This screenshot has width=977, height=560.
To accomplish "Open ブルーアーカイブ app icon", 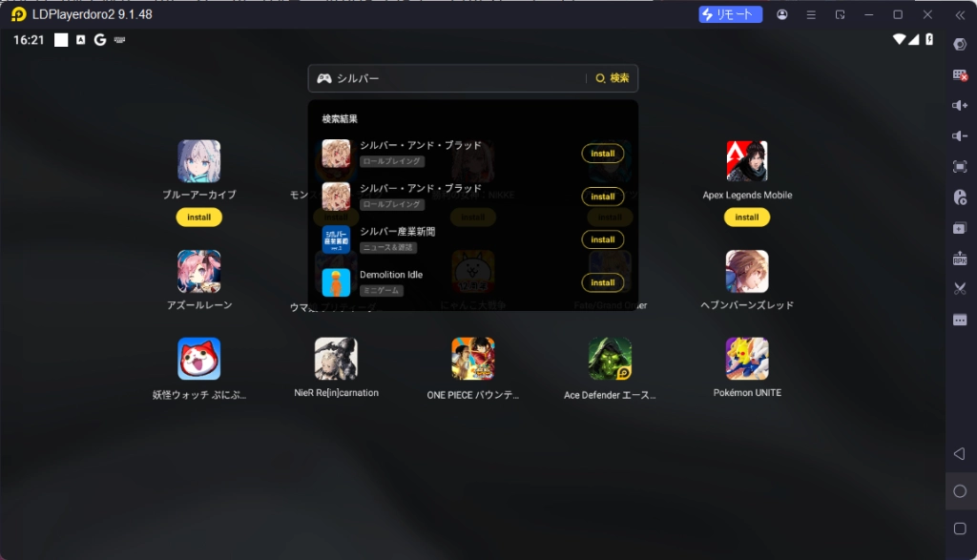I will [x=198, y=161].
